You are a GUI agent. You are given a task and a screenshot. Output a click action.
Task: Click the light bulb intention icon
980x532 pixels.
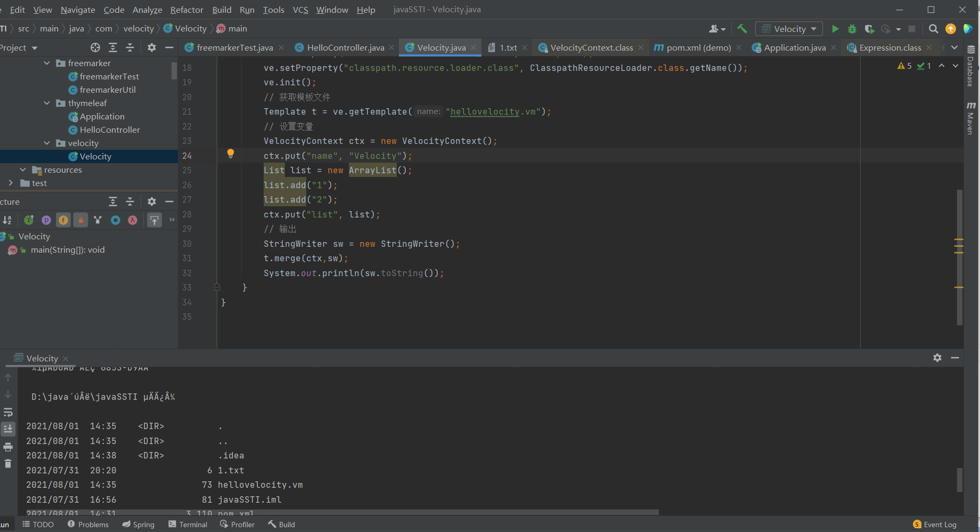pos(230,154)
